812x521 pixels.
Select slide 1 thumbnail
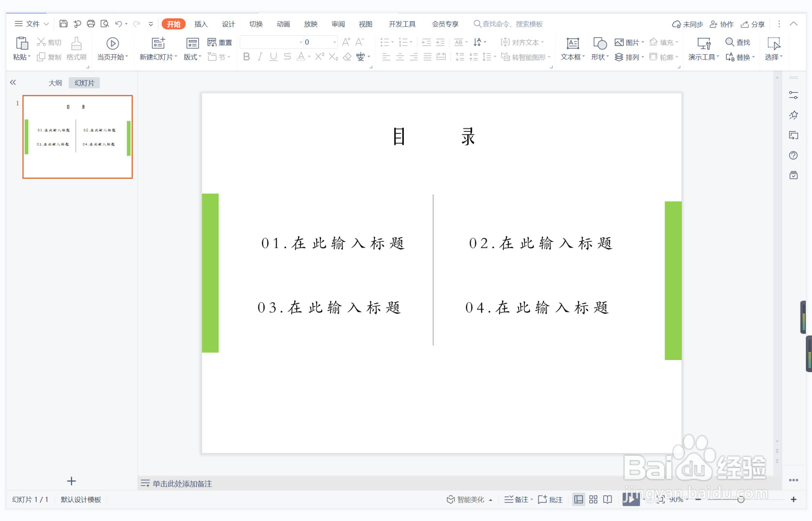(78, 137)
